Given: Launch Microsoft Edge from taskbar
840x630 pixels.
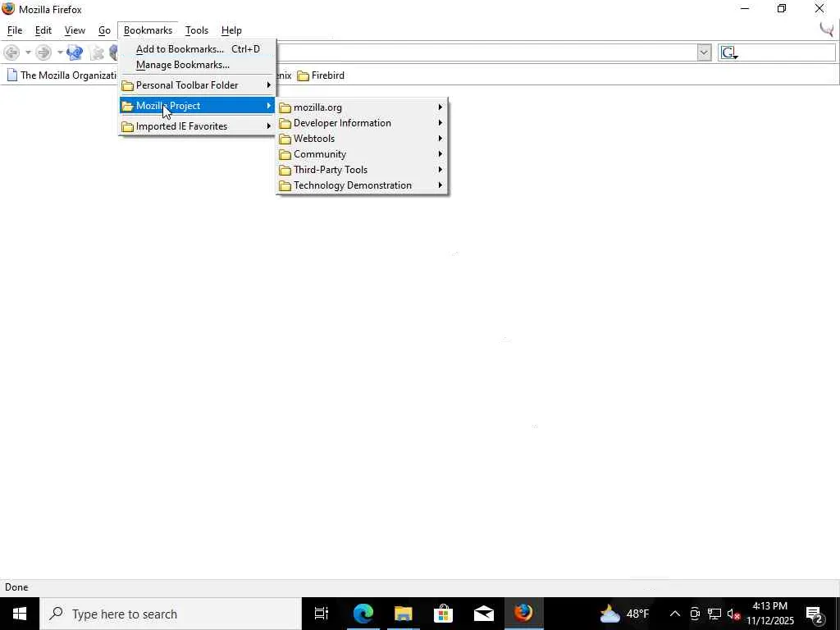Looking at the screenshot, I should pyautogui.click(x=363, y=614).
